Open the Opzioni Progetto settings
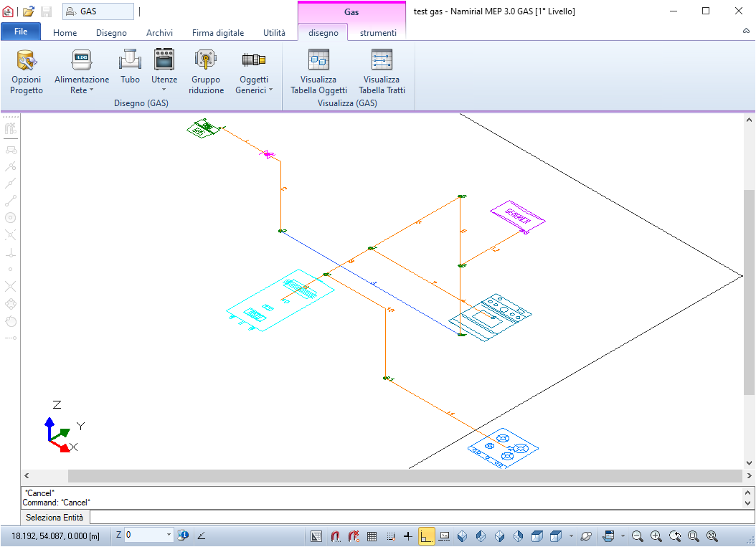 tap(27, 72)
